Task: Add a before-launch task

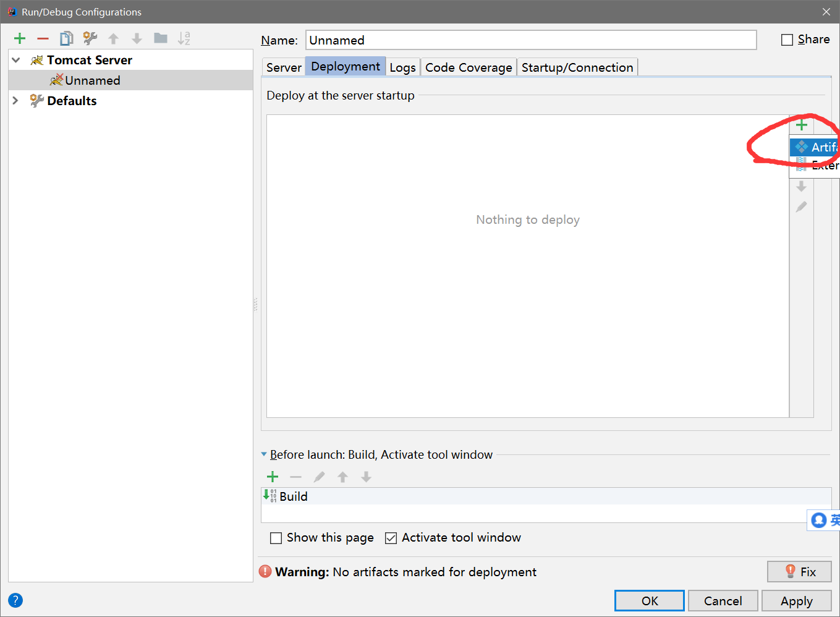Action: pyautogui.click(x=273, y=477)
